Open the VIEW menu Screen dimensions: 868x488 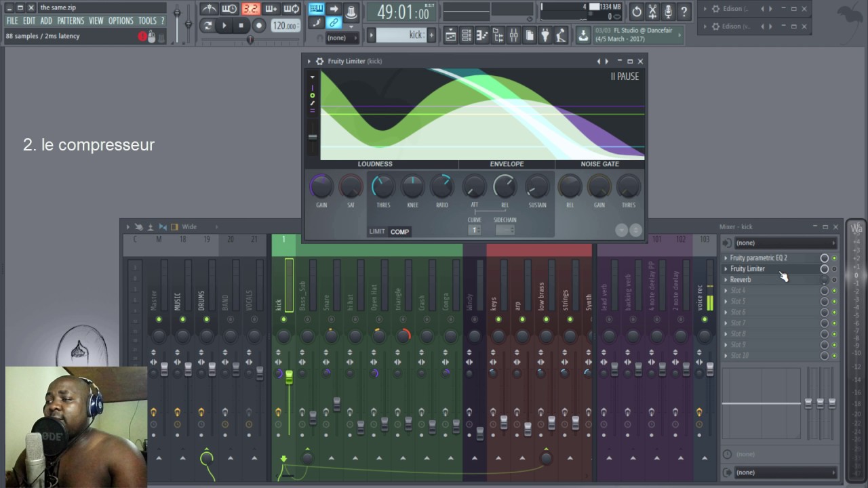coord(96,21)
